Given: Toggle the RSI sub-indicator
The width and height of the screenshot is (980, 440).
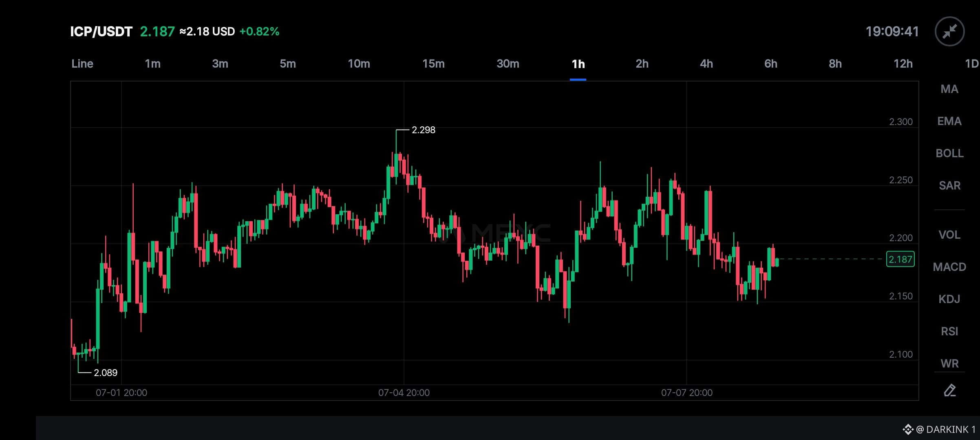Looking at the screenshot, I should point(949,331).
